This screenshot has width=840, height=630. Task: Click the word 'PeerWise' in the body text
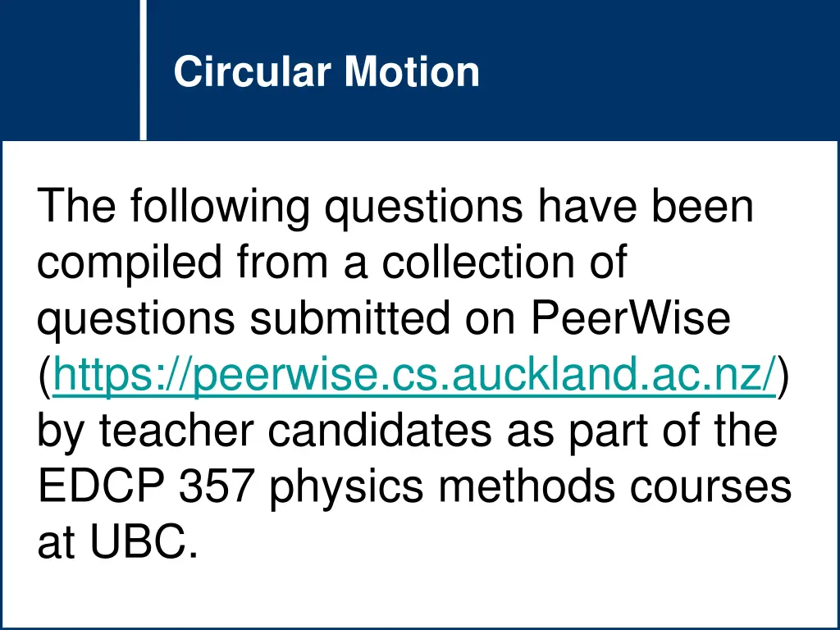[630, 319]
